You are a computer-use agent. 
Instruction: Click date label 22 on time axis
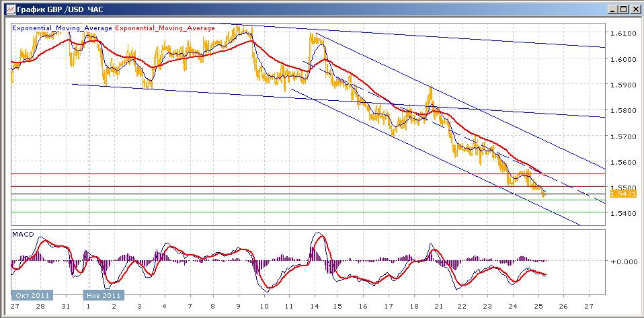pos(462,307)
